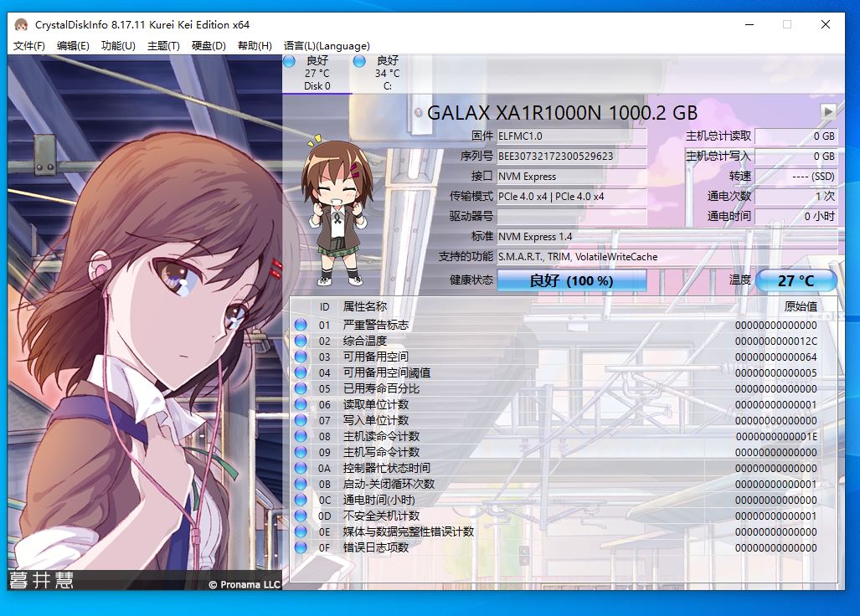
Task: Click the chibi character mascot image
Action: point(337,211)
